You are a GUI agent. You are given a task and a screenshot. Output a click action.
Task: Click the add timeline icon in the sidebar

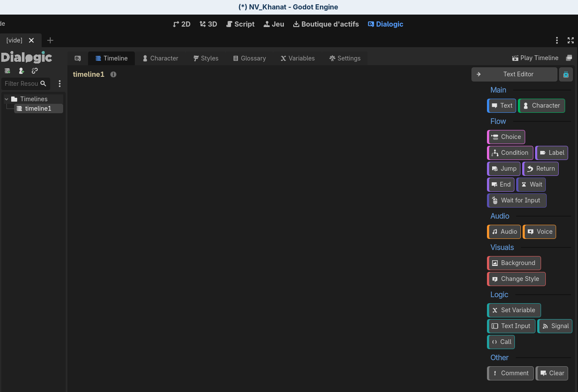click(7, 71)
